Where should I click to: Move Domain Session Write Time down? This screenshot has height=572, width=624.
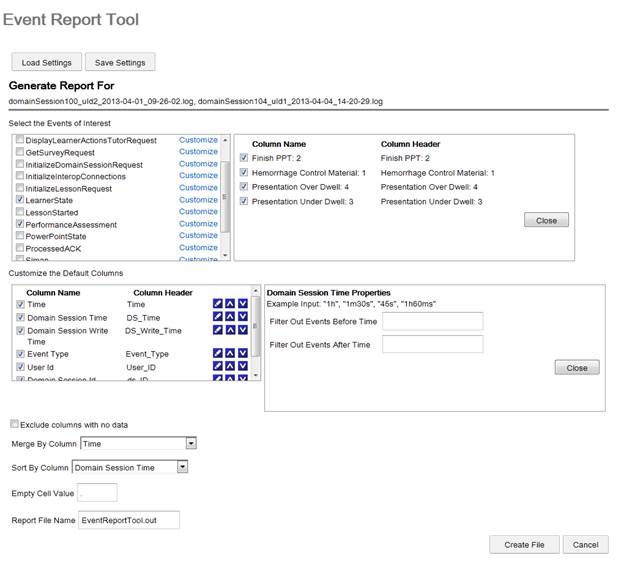243,330
